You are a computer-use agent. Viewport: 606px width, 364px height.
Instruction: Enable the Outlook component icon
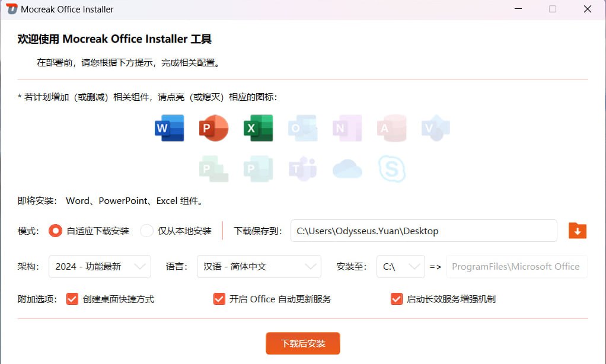302,128
